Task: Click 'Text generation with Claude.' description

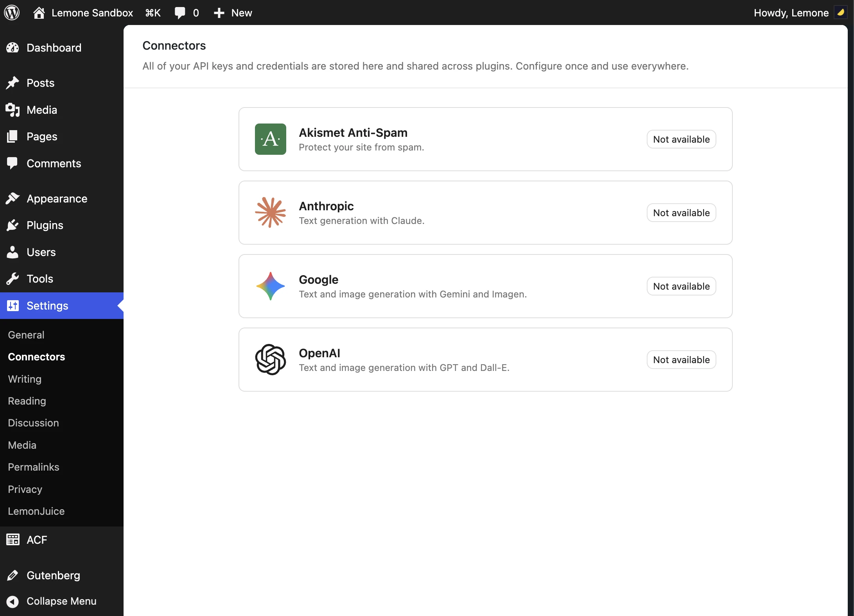Action: tap(361, 221)
